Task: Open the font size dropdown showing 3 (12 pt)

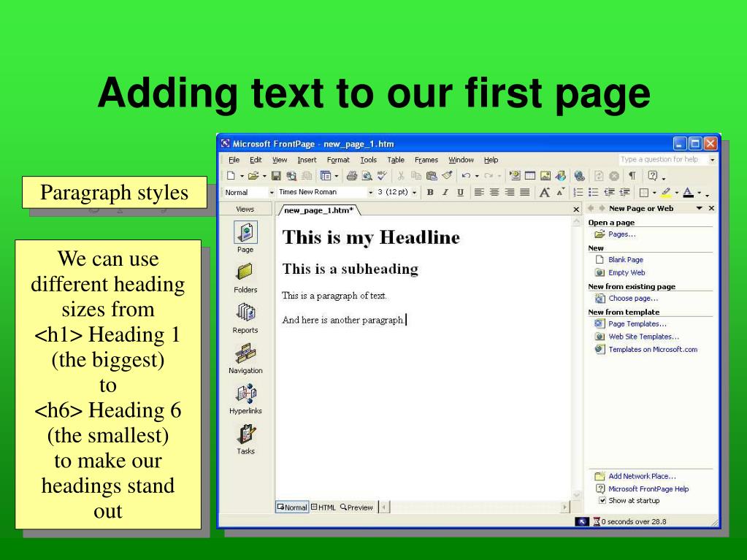Action: pyautogui.click(x=415, y=193)
